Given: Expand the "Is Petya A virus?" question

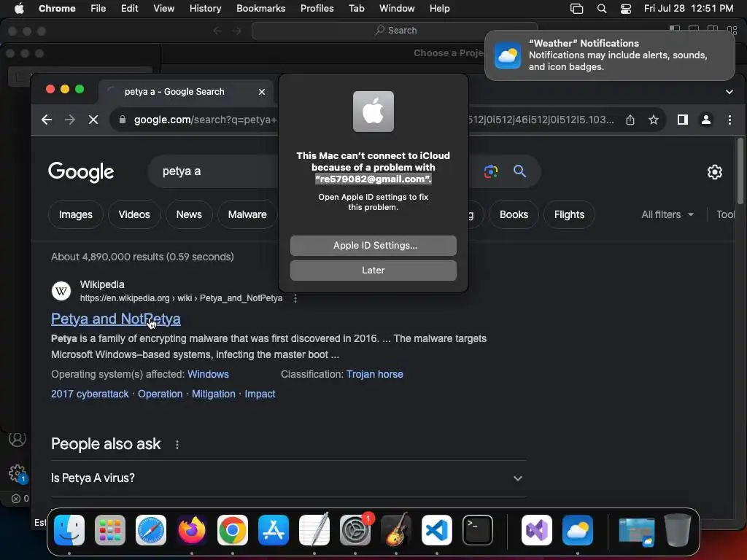Looking at the screenshot, I should [288, 478].
